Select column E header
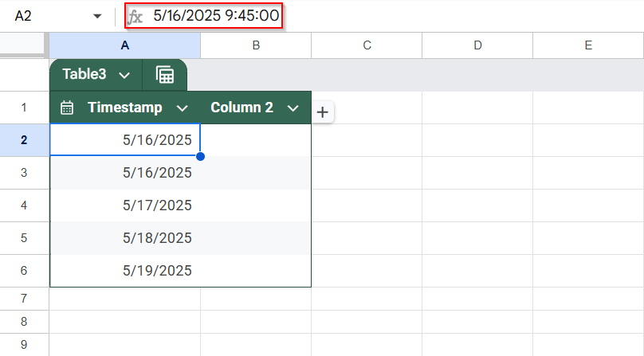Image resolution: width=644 pixels, height=356 pixels. coord(588,45)
